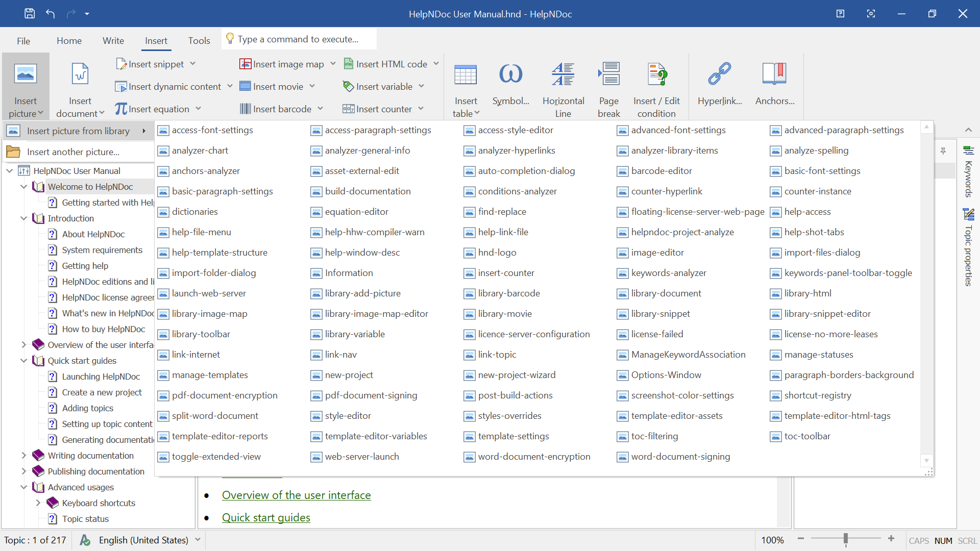Screen dimensions: 980x551
Task: Insert a Horizontal Line
Action: tap(563, 86)
